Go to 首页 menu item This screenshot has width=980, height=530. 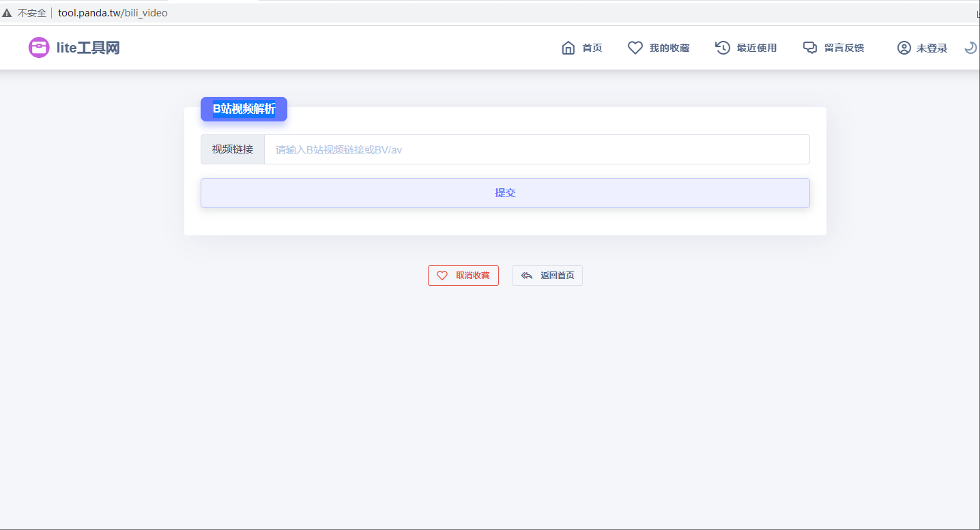pyautogui.click(x=592, y=48)
